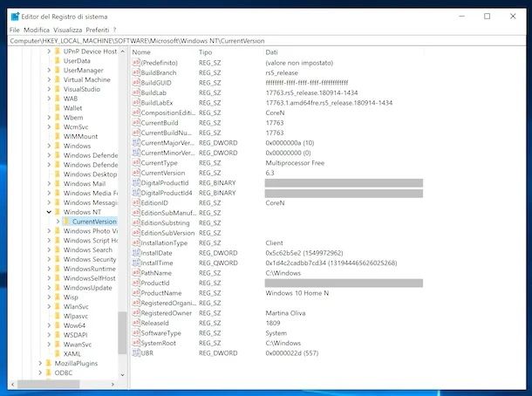Open the Modifica menu
Screen dimensions: 532x396
37,30
